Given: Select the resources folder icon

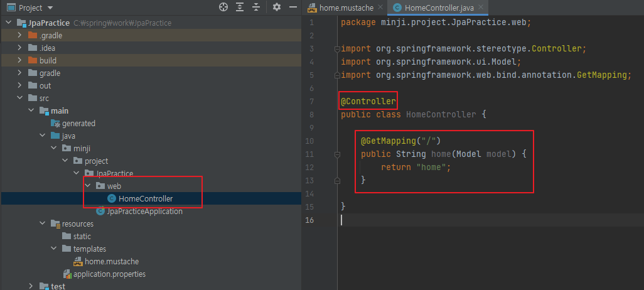Looking at the screenshot, I should click(x=55, y=224).
